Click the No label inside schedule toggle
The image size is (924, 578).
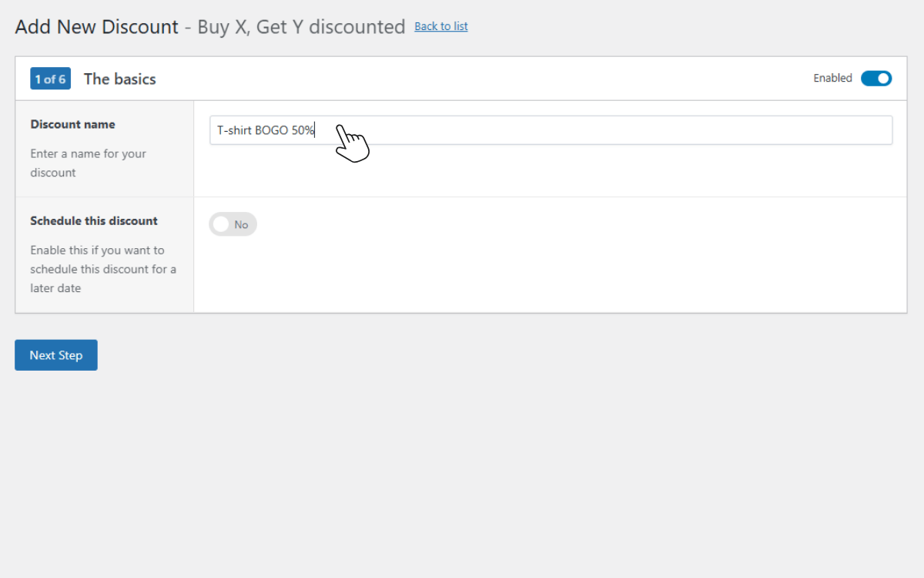coord(241,225)
